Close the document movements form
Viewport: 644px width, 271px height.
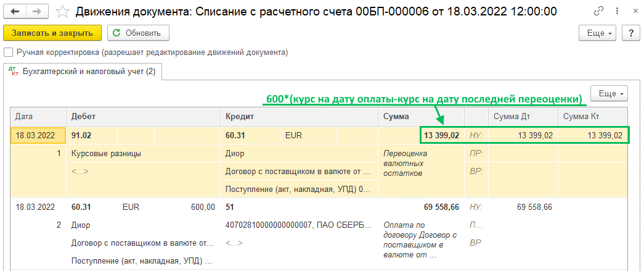pyautogui.click(x=631, y=11)
